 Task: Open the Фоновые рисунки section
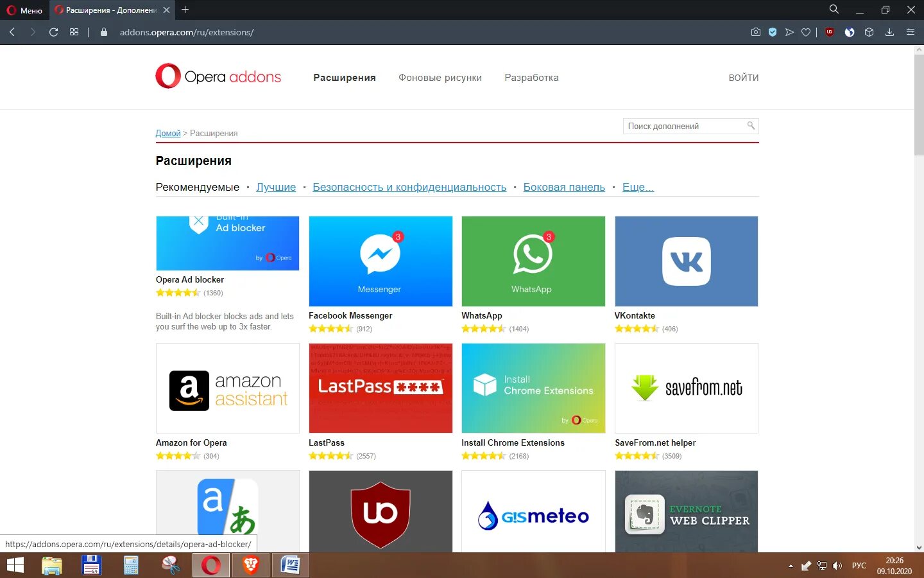coord(440,78)
